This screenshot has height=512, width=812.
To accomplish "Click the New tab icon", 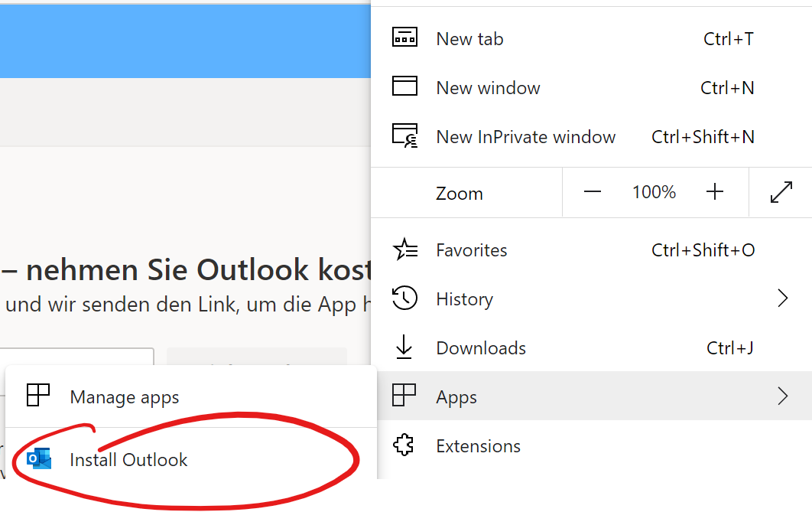I will [x=404, y=38].
